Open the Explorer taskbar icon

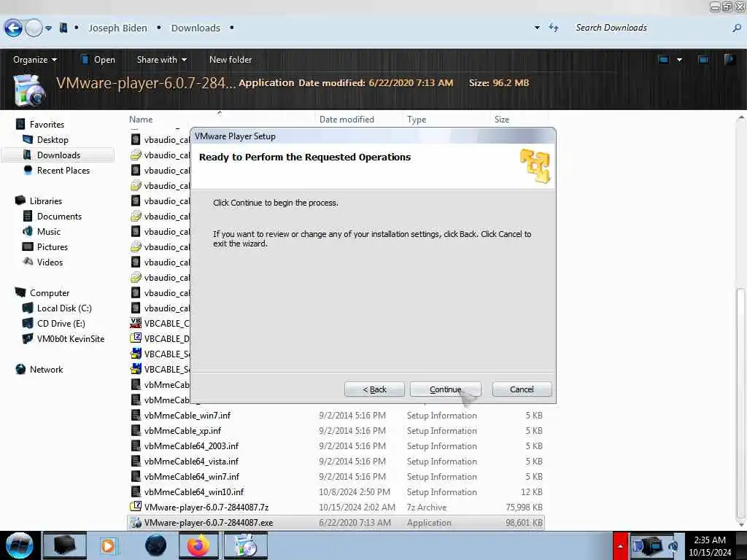coord(65,545)
